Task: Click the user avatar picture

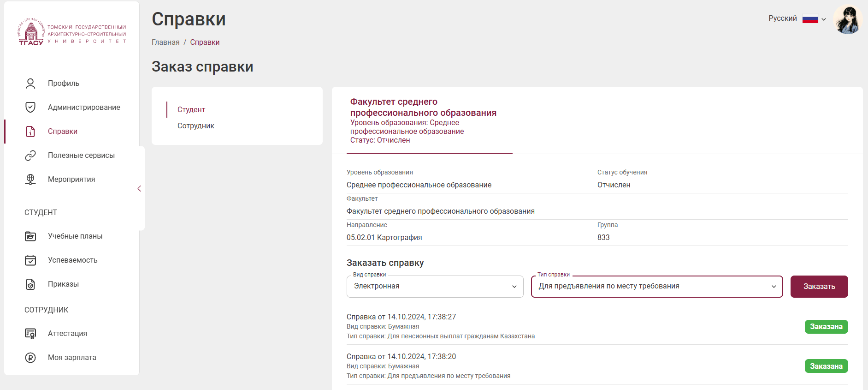Action: point(848,20)
